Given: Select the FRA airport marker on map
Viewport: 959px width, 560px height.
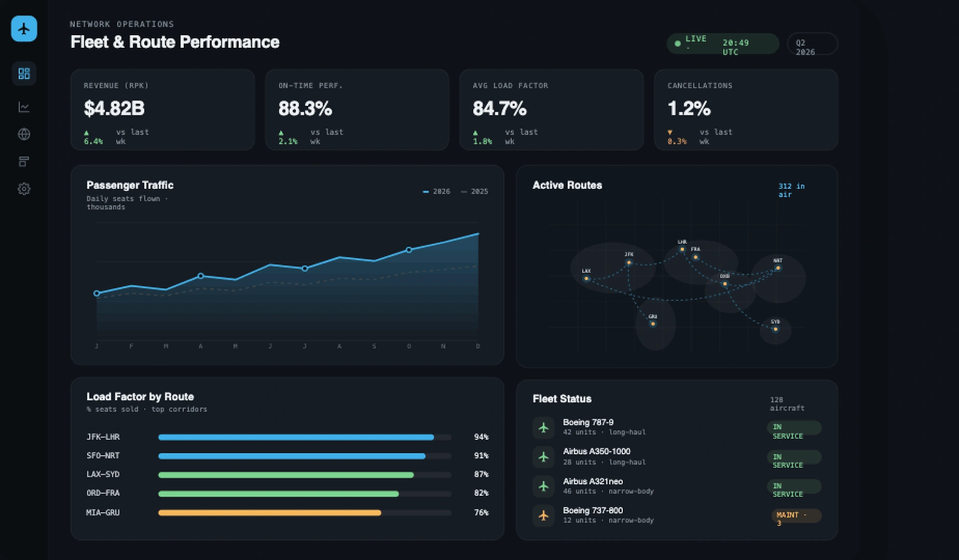Looking at the screenshot, I should click(x=696, y=257).
